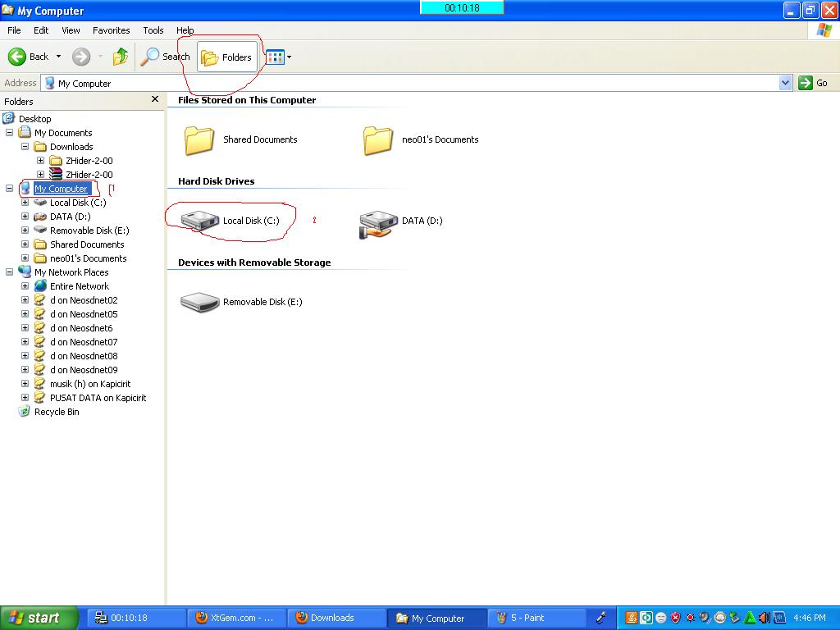Select PUSAT DATA on Kapicirit share
The height and width of the screenshot is (630, 840).
click(x=98, y=398)
